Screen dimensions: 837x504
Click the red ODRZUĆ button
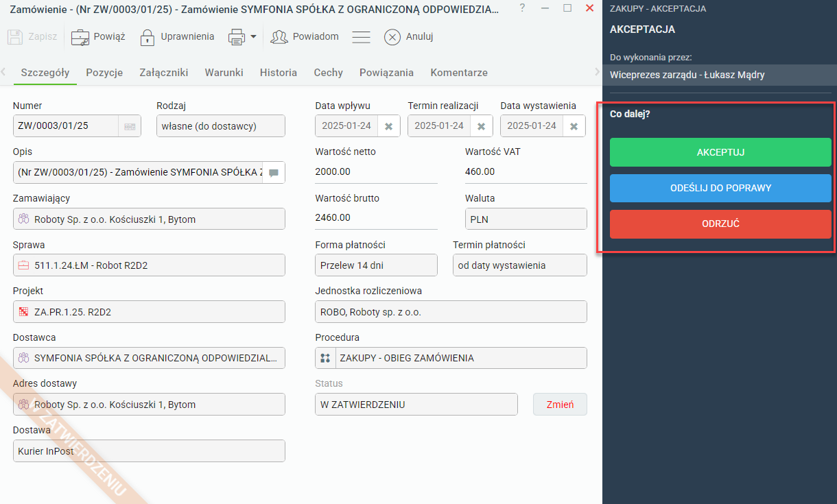pyautogui.click(x=720, y=224)
